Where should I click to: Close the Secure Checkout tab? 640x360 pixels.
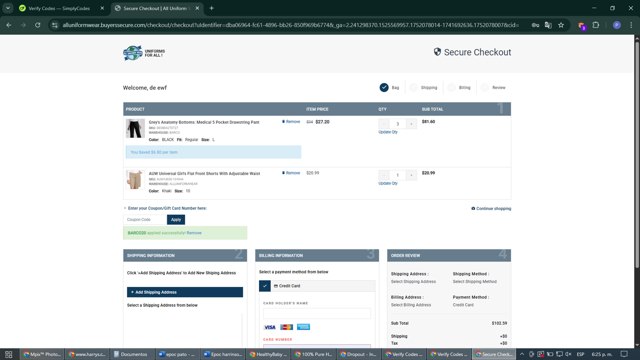[x=197, y=8]
